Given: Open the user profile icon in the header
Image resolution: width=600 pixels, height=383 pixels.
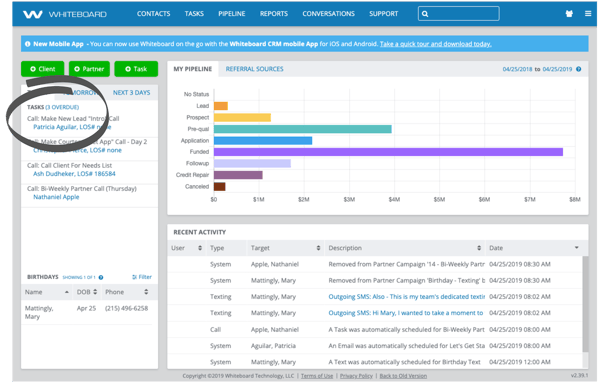Looking at the screenshot, I should click(569, 14).
